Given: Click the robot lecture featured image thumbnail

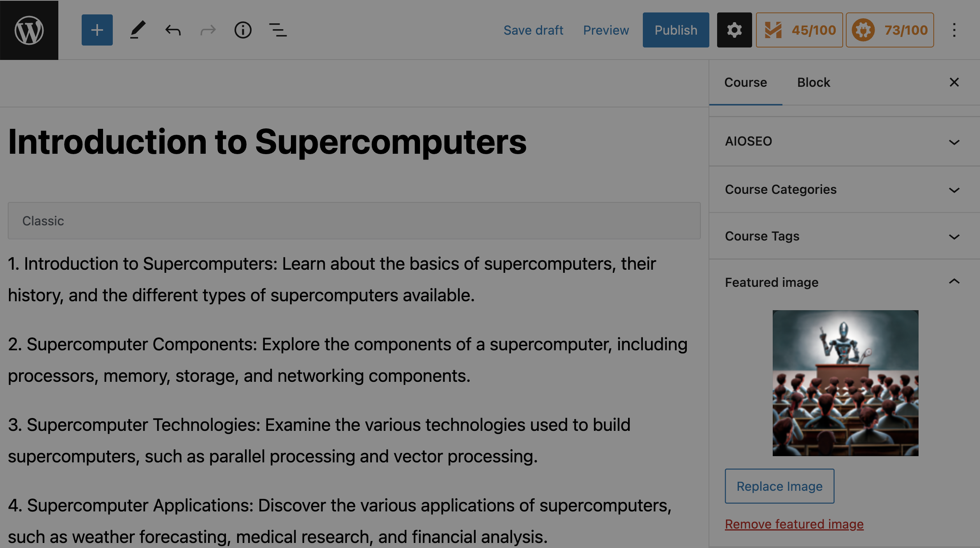Looking at the screenshot, I should 845,383.
